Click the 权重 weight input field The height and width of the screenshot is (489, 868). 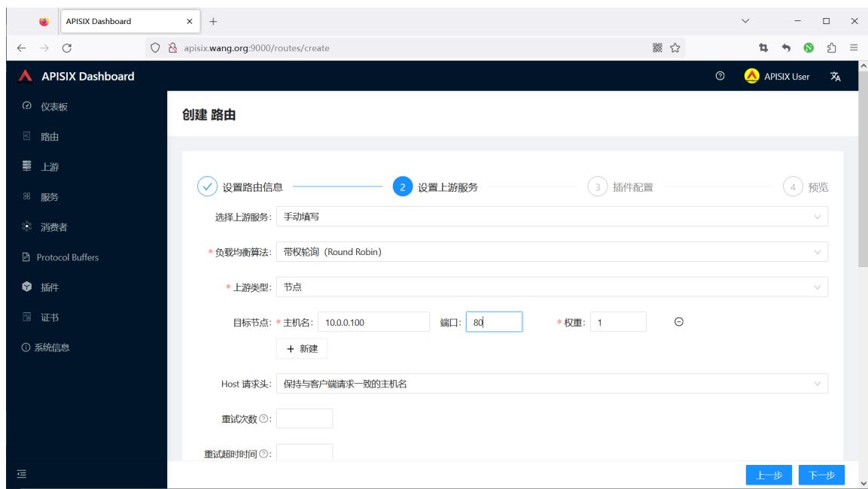[618, 322]
